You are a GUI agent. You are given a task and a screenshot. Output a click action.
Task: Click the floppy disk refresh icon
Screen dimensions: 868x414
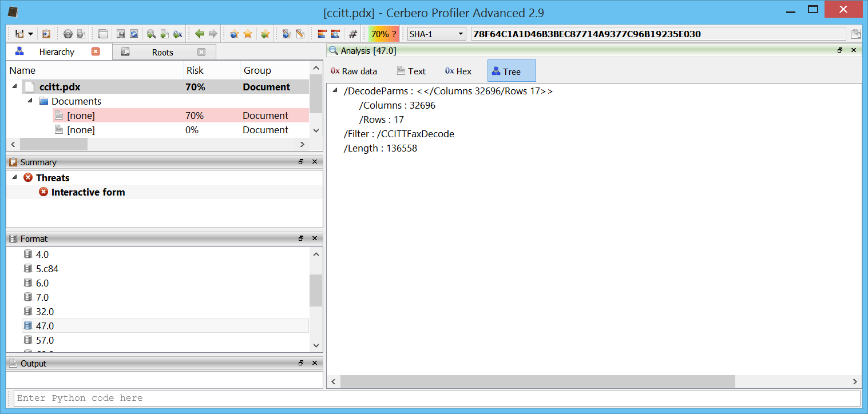click(x=134, y=34)
